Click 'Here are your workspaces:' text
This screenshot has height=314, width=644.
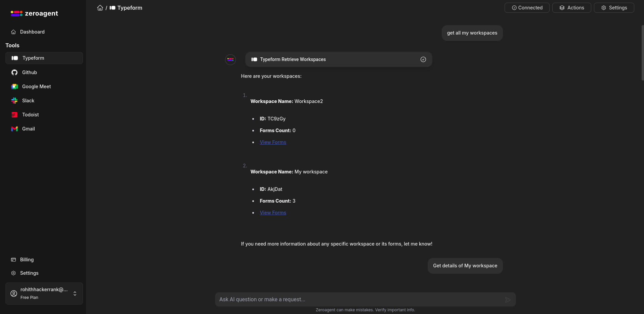[x=271, y=76]
